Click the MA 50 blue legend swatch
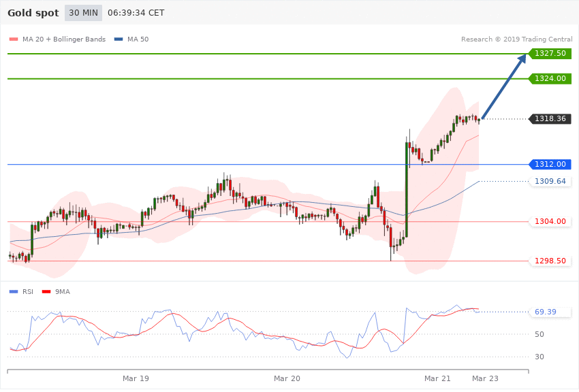Viewport: 579px width, 392px height. (119, 39)
